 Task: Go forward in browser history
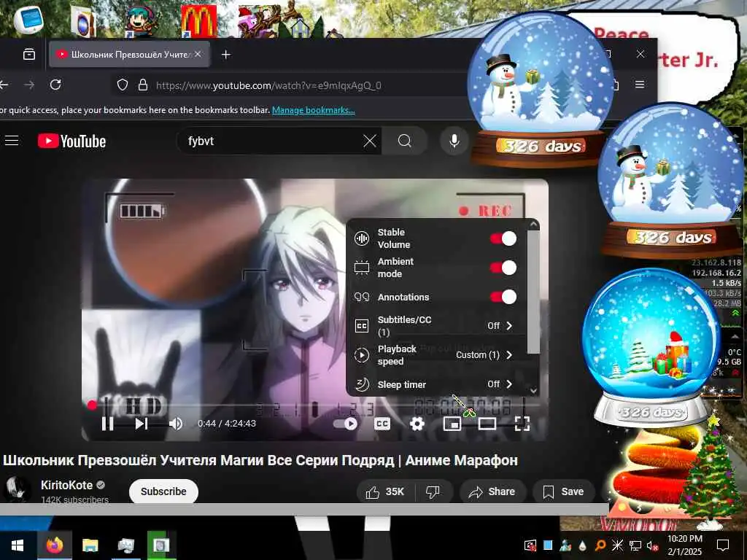pos(29,85)
